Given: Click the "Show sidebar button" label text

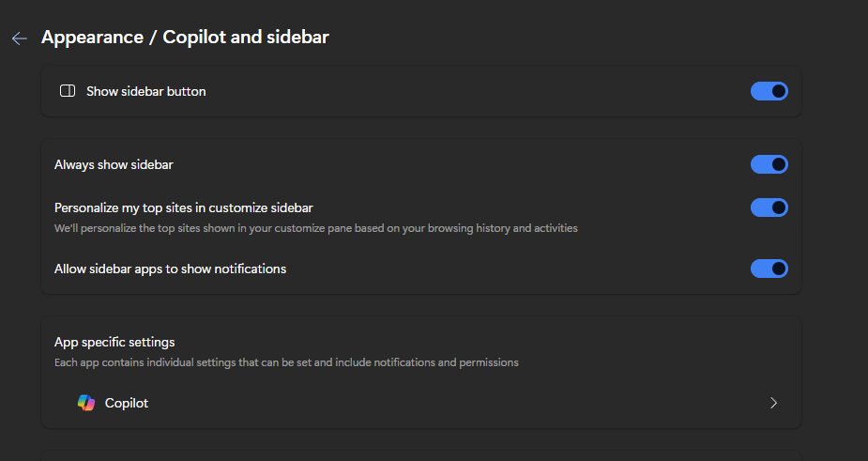Looking at the screenshot, I should tap(145, 91).
